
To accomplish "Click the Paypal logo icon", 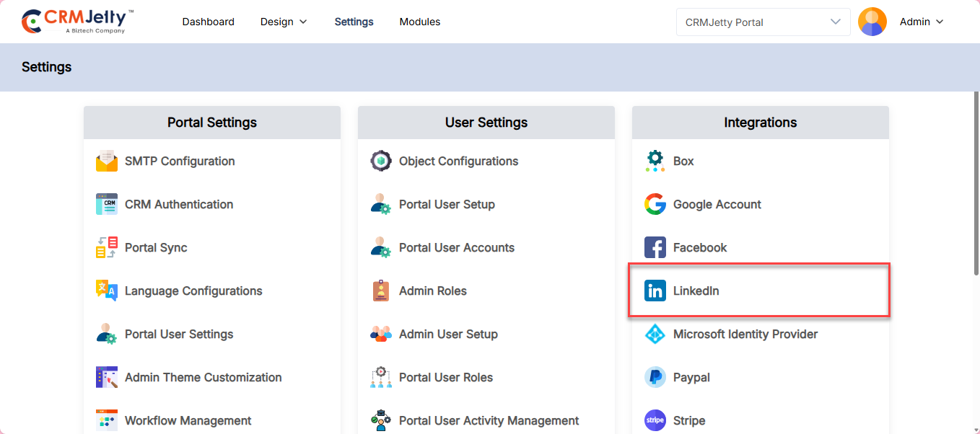I will [x=655, y=377].
